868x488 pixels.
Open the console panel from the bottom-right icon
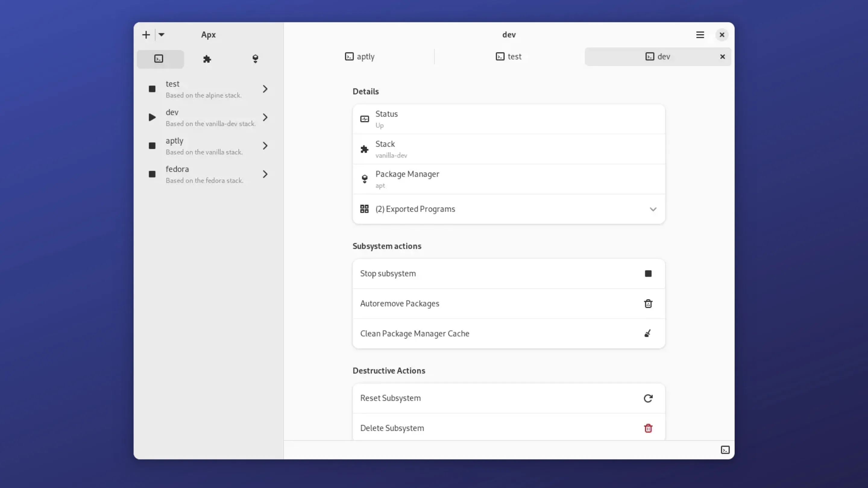725,450
